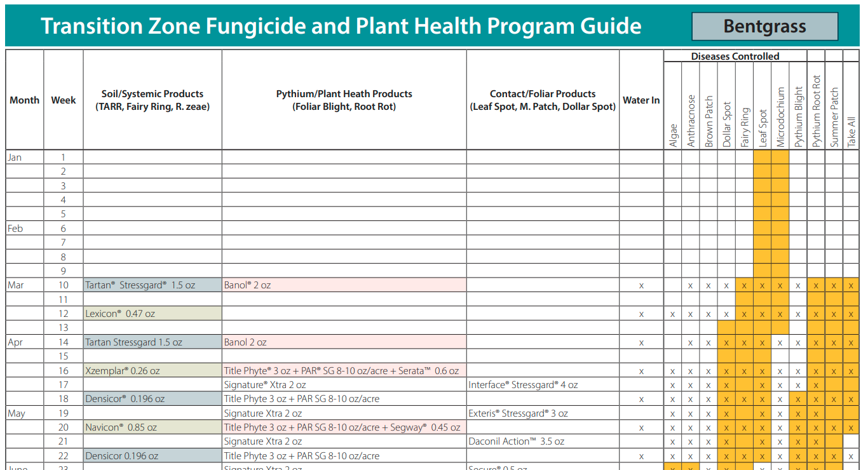Screen dimensions: 868x470
Task: Click the Water In x mark for week 10
Action: tap(641, 286)
